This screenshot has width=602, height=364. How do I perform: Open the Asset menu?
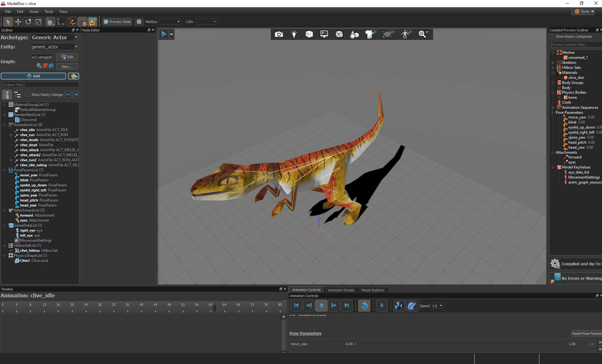[34, 12]
